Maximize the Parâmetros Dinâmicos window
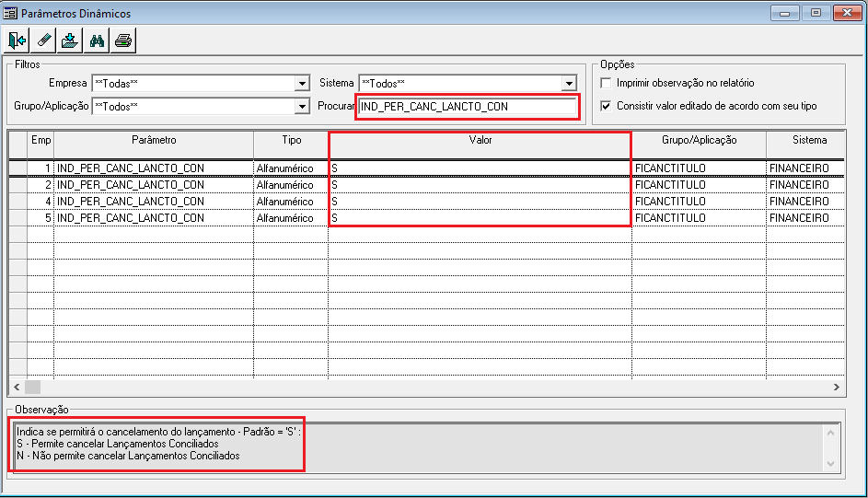Viewport: 868px width, 498px height. [816, 13]
